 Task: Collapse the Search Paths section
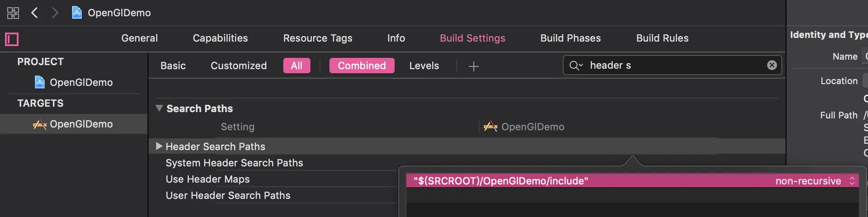tap(159, 108)
